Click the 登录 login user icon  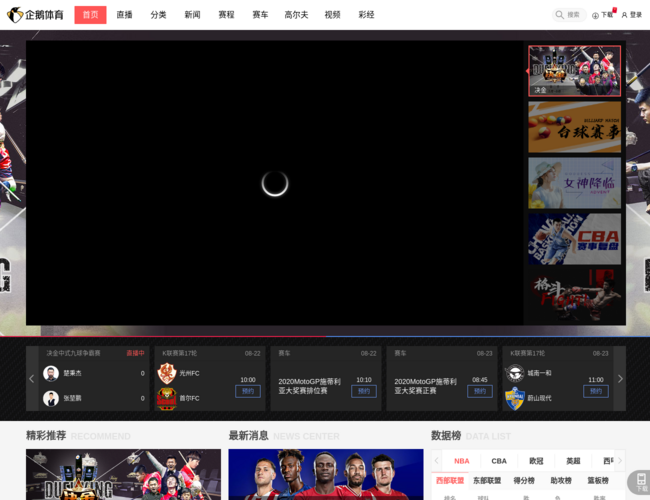coord(625,15)
